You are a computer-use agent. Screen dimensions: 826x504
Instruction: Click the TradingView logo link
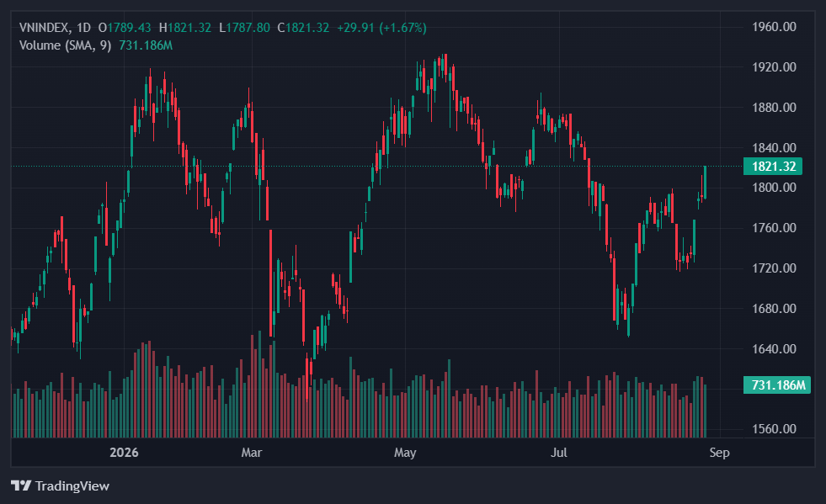(x=60, y=485)
